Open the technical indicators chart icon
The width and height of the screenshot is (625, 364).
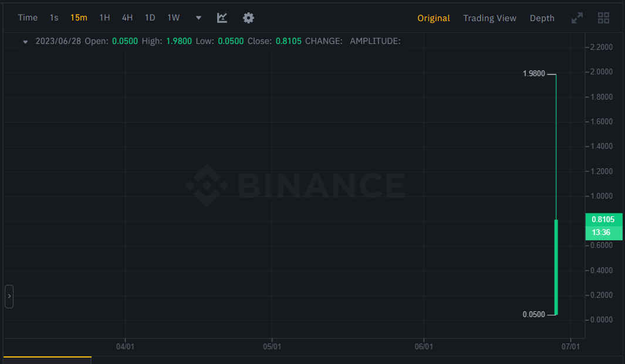pyautogui.click(x=222, y=18)
